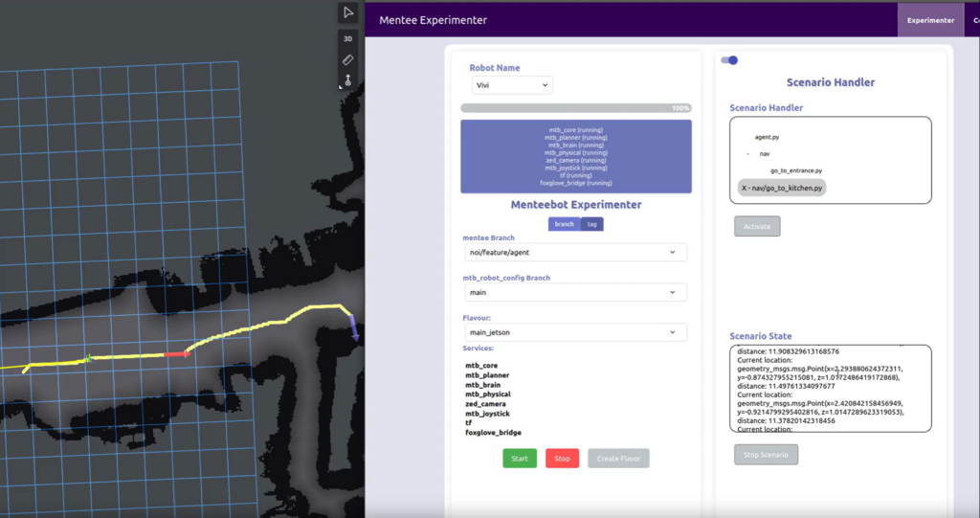Toggle the Scenario Handler switch
The width and height of the screenshot is (980, 518).
(730, 60)
